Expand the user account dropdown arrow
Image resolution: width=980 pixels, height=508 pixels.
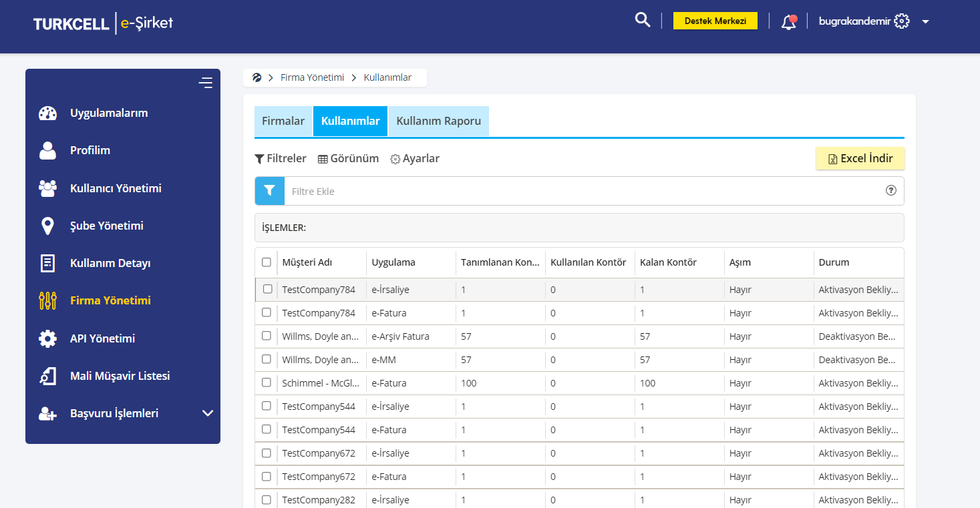point(925,22)
